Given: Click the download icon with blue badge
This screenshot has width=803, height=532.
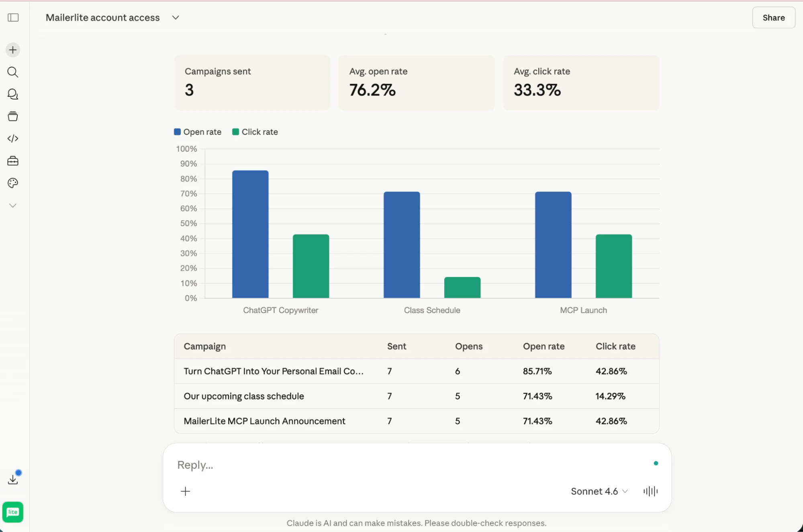Looking at the screenshot, I should 13,479.
